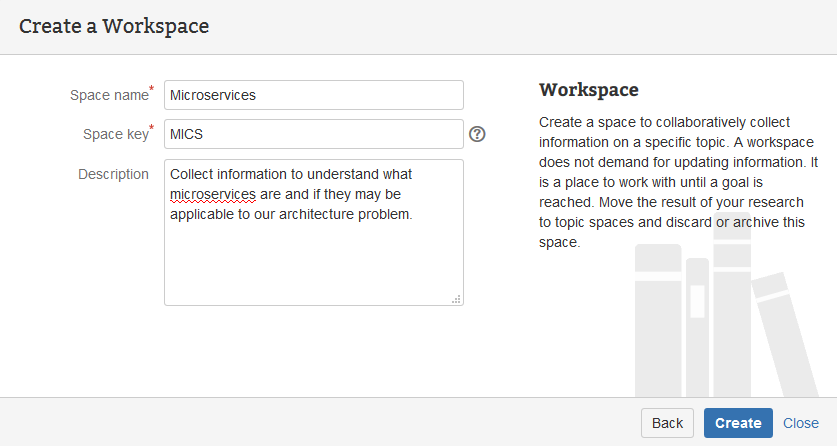Focus the Space key field containing MICS
This screenshot has height=446, width=837.
313,134
